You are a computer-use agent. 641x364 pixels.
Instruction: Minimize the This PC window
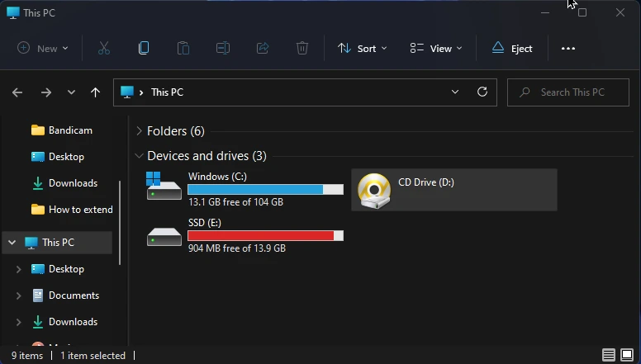point(544,12)
